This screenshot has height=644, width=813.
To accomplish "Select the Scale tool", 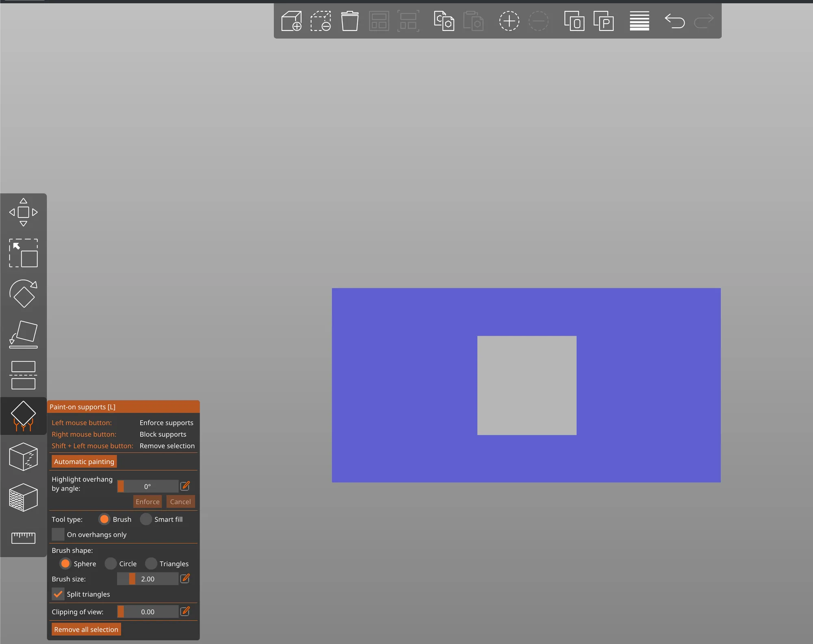I will pos(24,253).
